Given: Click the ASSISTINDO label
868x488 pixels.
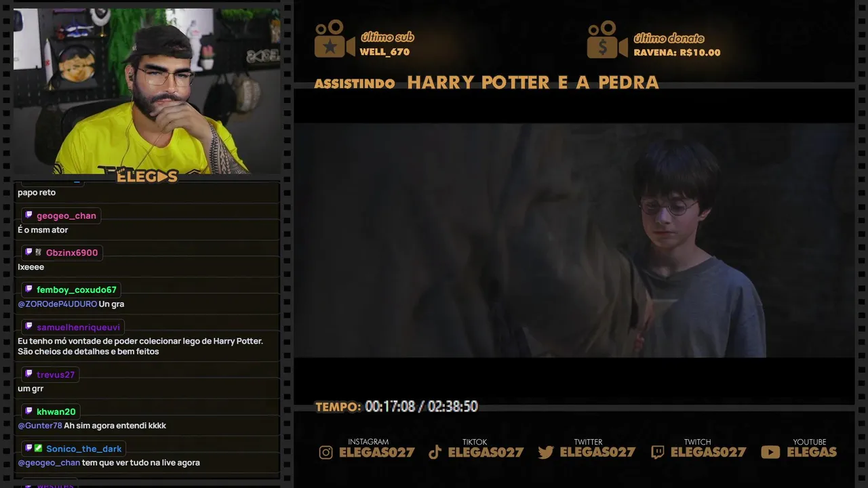Looking at the screenshot, I should coord(355,83).
